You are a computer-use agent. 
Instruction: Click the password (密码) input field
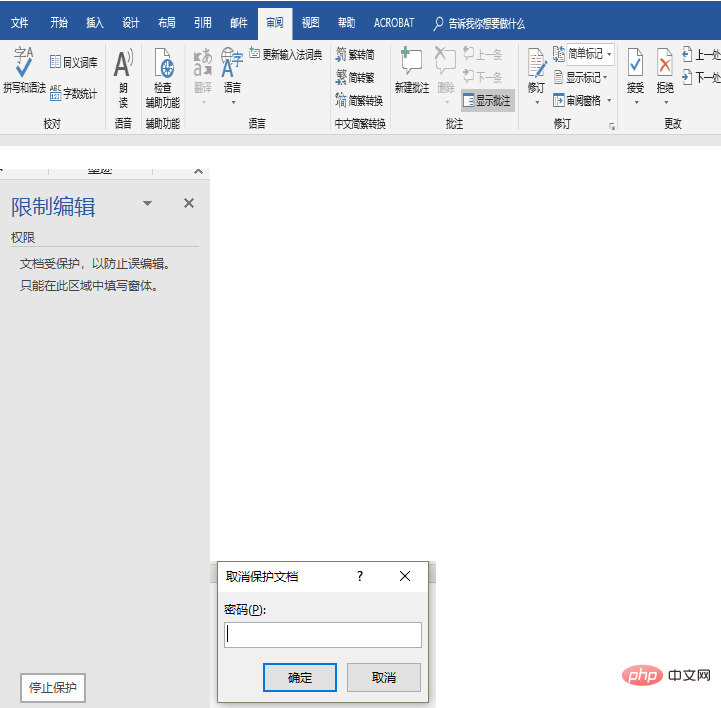[x=323, y=634]
